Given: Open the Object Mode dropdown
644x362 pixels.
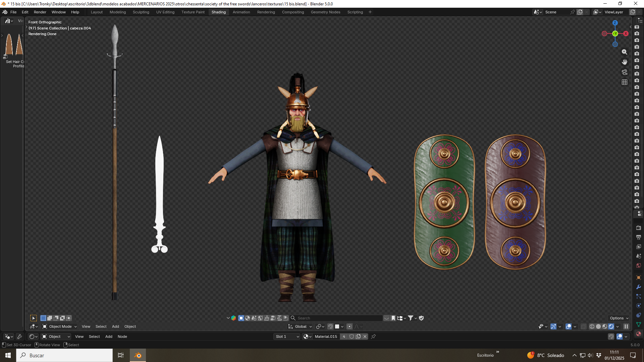Looking at the screenshot, I should click(x=60, y=326).
